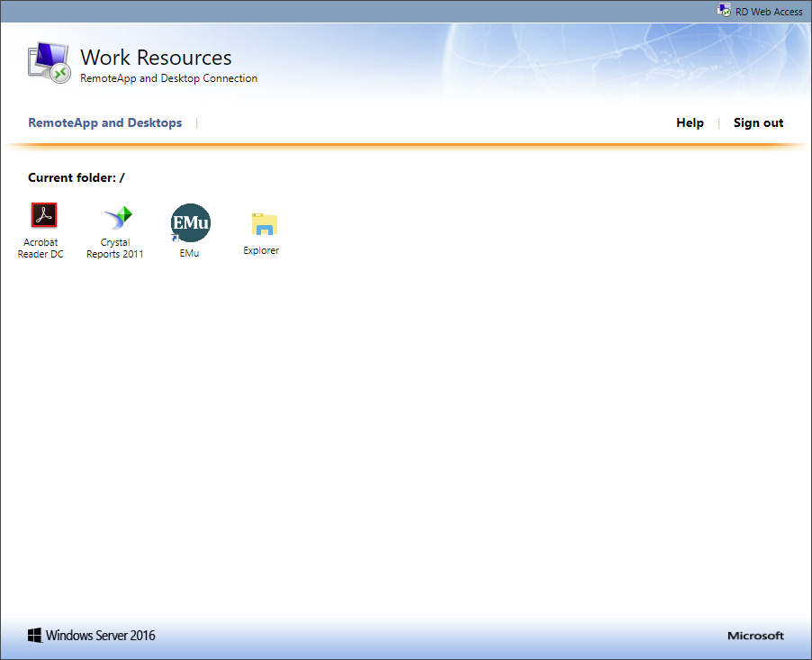812x660 pixels.
Task: Open the Crystal Reports 2011 app icon
Action: point(117,217)
